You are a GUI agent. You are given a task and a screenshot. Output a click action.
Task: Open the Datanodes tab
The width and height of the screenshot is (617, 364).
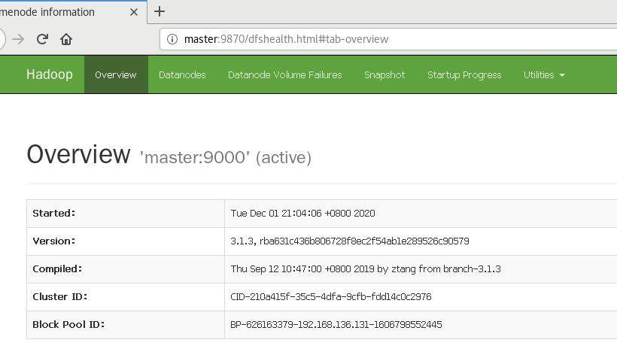[x=182, y=75]
